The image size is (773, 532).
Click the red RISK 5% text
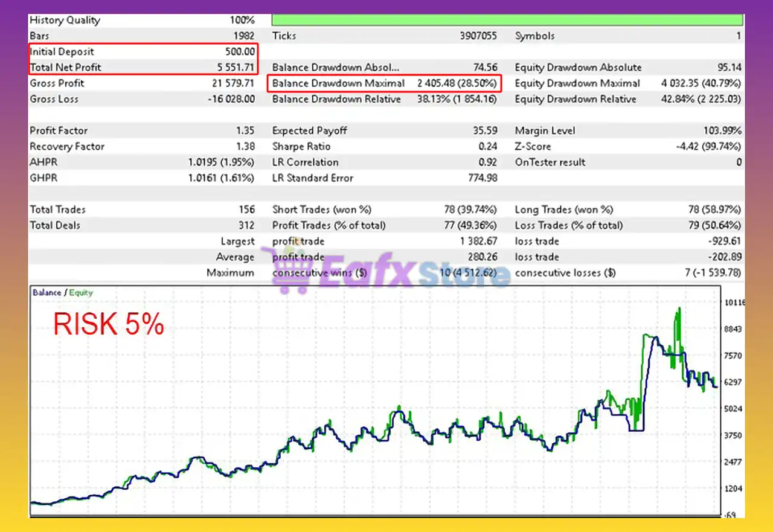109,325
